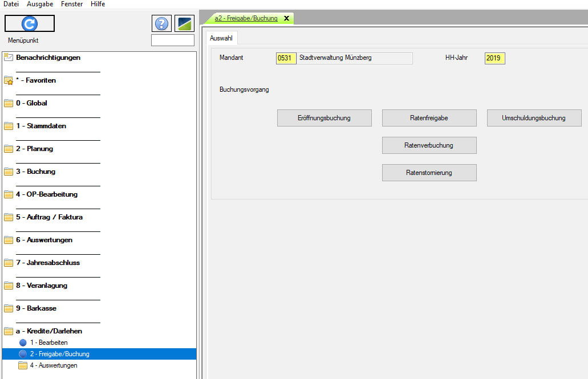Click the Favoriten star folder icon
This screenshot has width=588, height=379.
pyautogui.click(x=9, y=80)
